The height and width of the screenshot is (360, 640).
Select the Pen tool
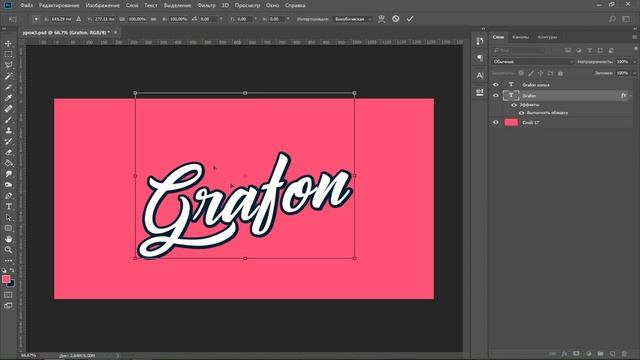tap(8, 196)
